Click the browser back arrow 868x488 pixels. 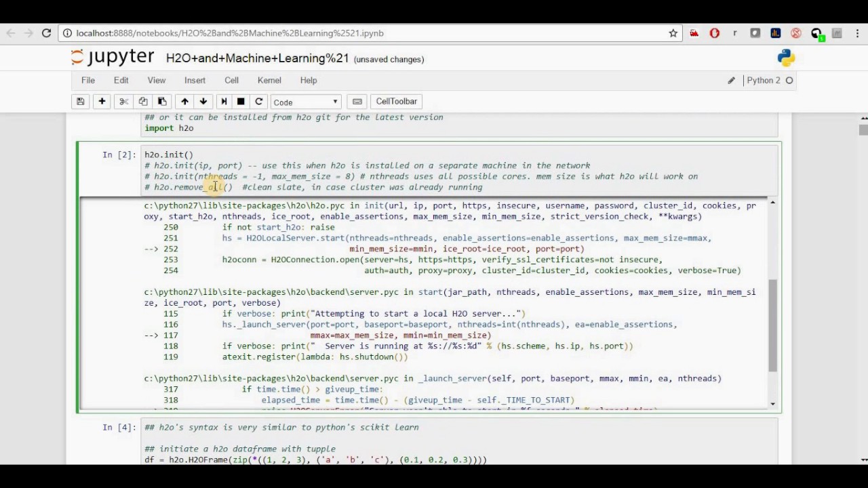tap(11, 33)
